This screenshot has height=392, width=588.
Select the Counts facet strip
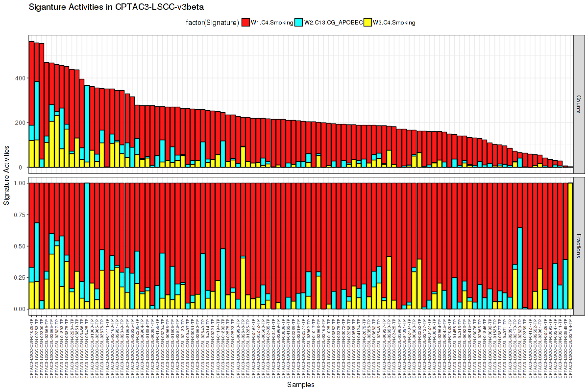[579, 104]
